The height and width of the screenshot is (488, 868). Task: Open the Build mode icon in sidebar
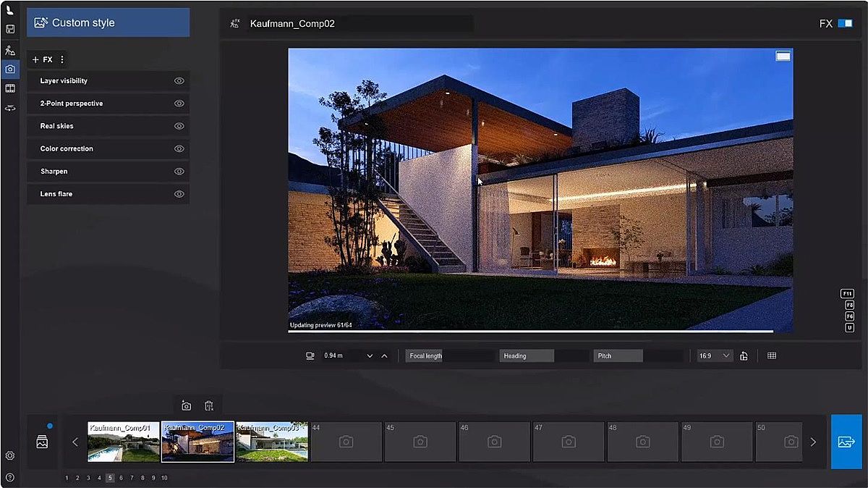9,51
